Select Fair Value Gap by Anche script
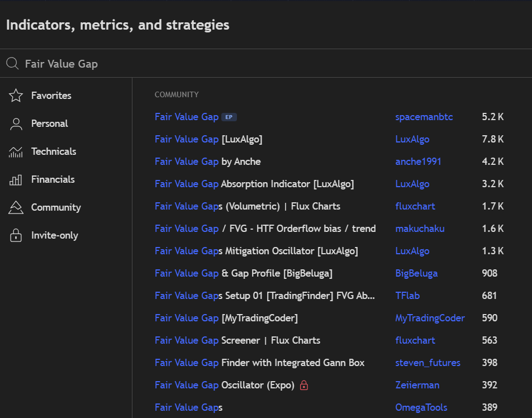This screenshot has height=418, width=532. click(207, 161)
